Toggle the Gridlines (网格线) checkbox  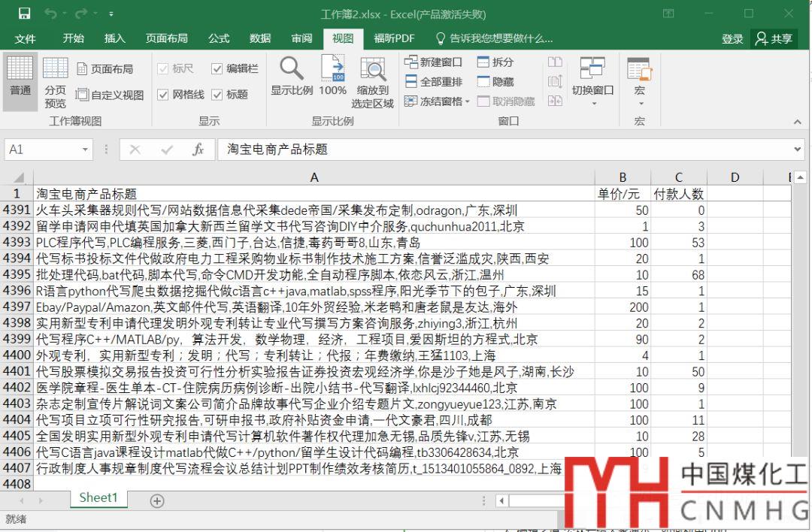click(180, 94)
